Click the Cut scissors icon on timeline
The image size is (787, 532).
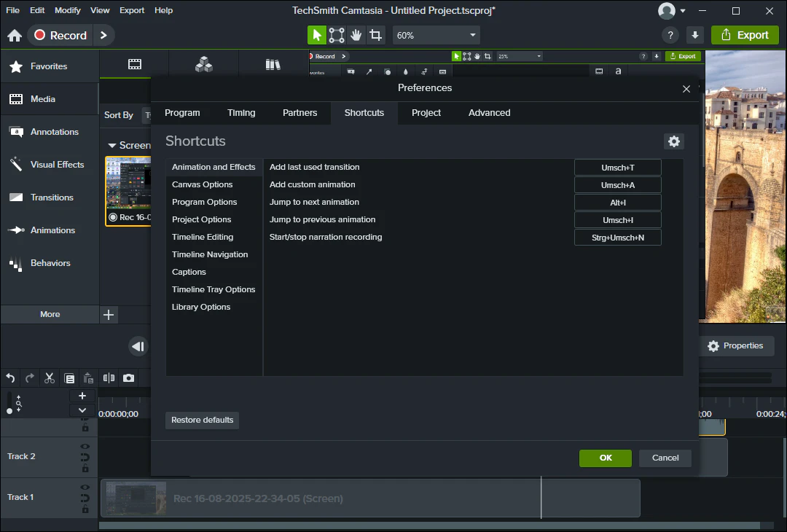50,378
